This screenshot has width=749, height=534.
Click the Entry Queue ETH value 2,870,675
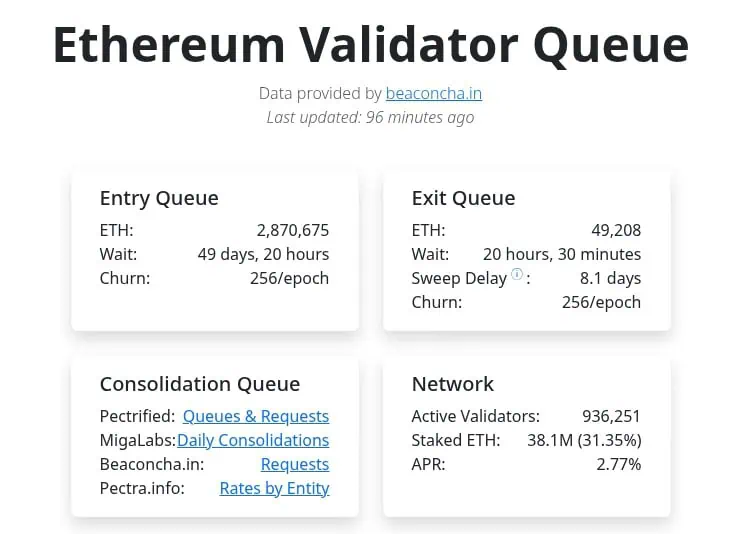292,230
